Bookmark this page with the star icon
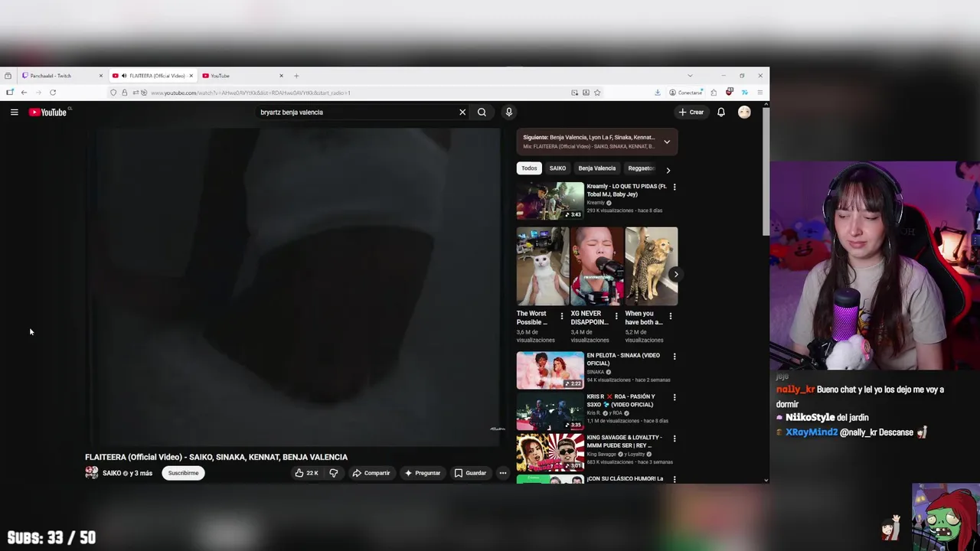The width and height of the screenshot is (980, 551). coord(597,93)
